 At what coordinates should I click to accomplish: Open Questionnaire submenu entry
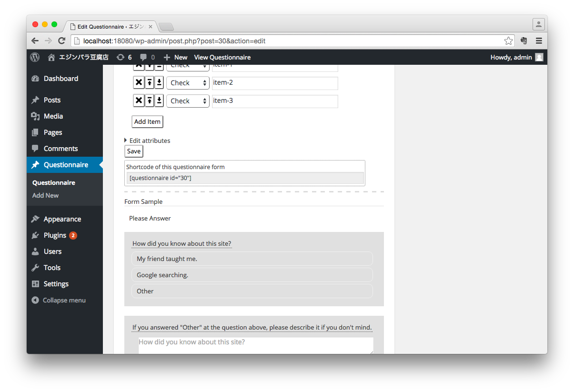coord(54,182)
